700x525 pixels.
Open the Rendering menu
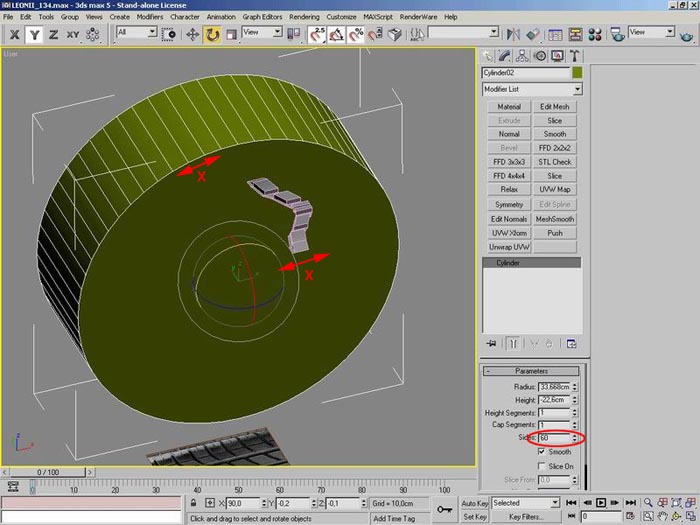click(304, 17)
